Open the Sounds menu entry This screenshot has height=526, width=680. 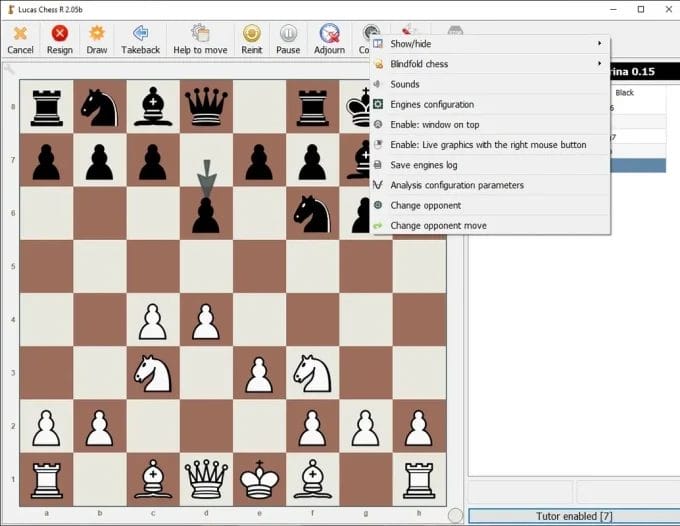(405, 85)
